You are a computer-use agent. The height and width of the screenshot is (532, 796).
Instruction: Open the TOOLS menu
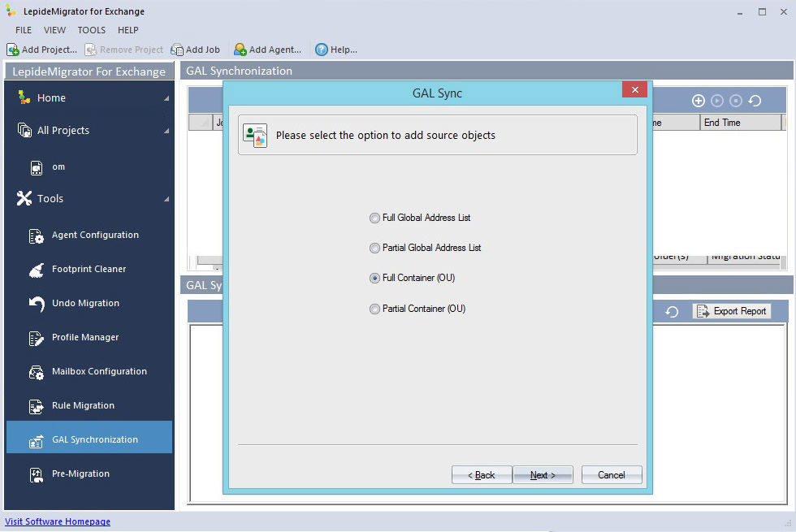(91, 30)
